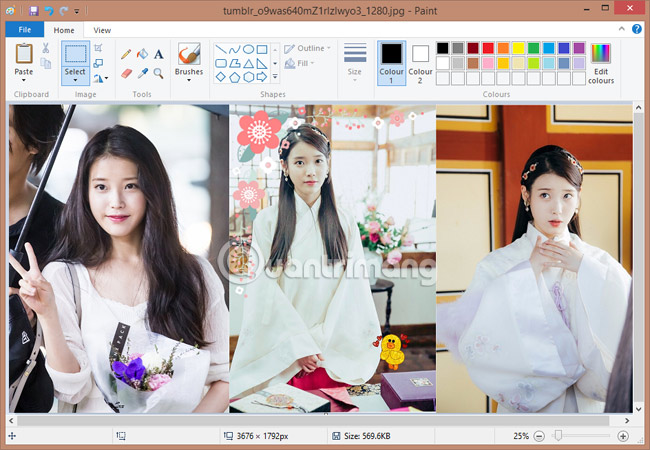650x450 pixels.
Task: Undo the last action
Action: 49,11
